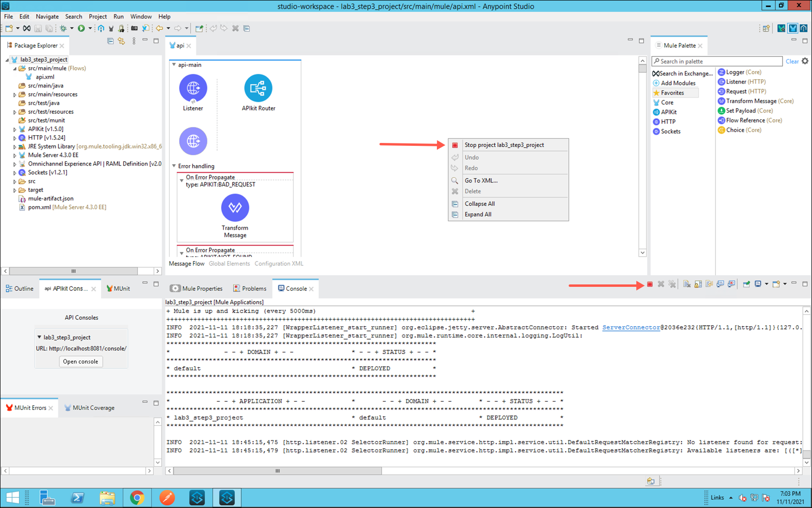812x508 pixels.
Task: Click the ServerConnector link in console
Action: click(631, 327)
